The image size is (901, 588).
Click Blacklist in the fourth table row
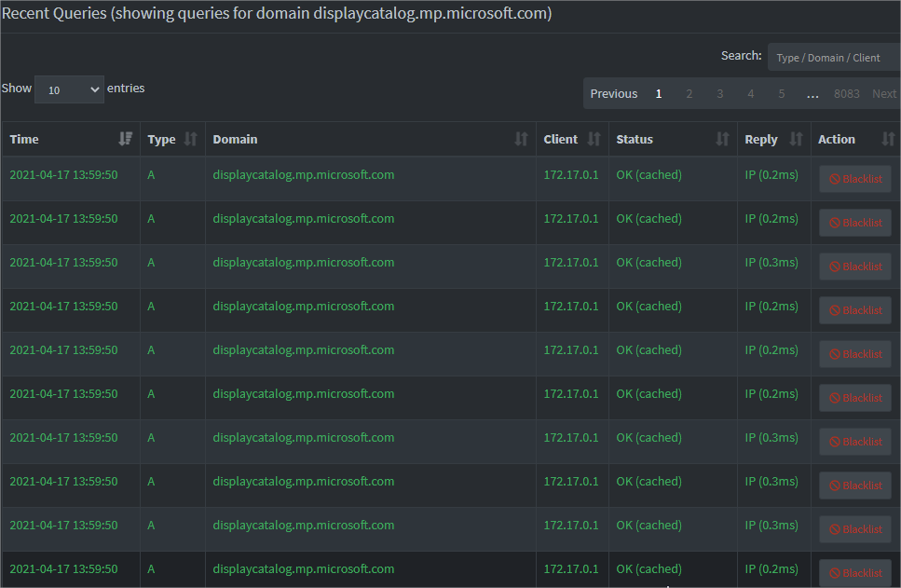pos(855,309)
